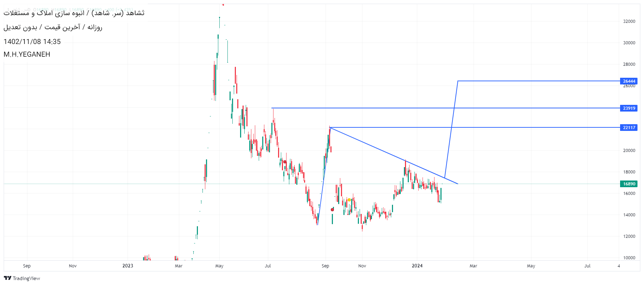Click the 2024 label on time axis
This screenshot has width=644, height=285.
tap(417, 266)
